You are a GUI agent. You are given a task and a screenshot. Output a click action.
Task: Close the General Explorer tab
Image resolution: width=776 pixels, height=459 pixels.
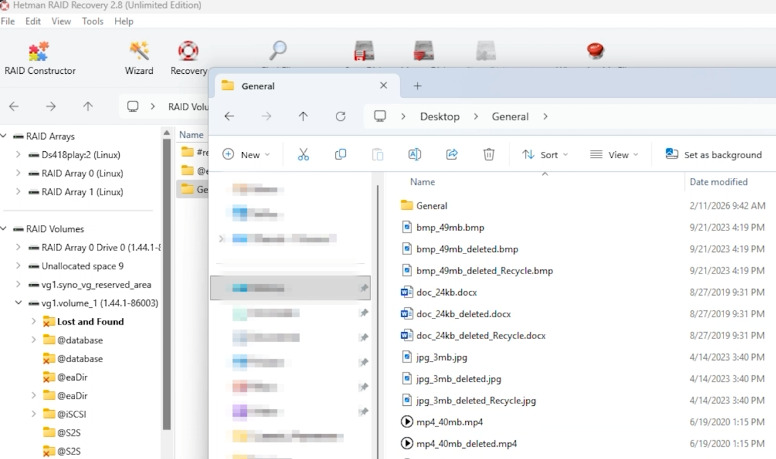pyautogui.click(x=384, y=85)
